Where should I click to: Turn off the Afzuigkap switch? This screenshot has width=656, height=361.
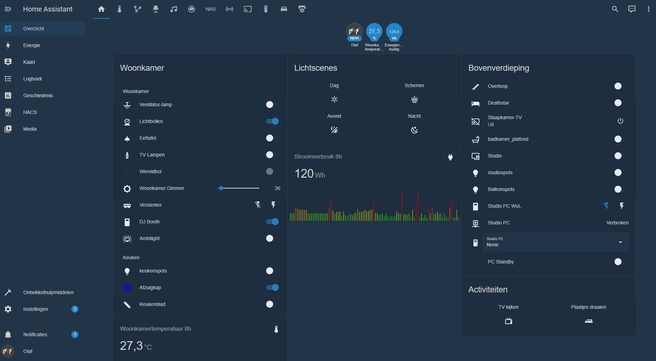pyautogui.click(x=272, y=287)
